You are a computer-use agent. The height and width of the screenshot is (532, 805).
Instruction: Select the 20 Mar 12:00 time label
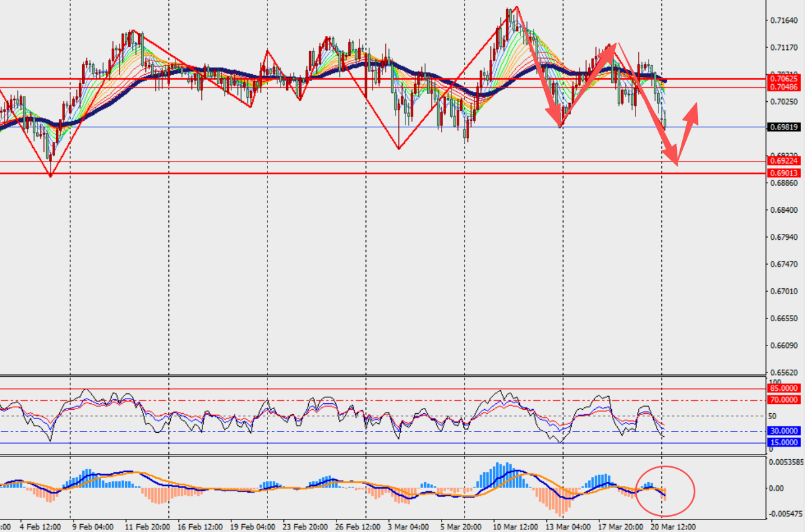coord(673,527)
